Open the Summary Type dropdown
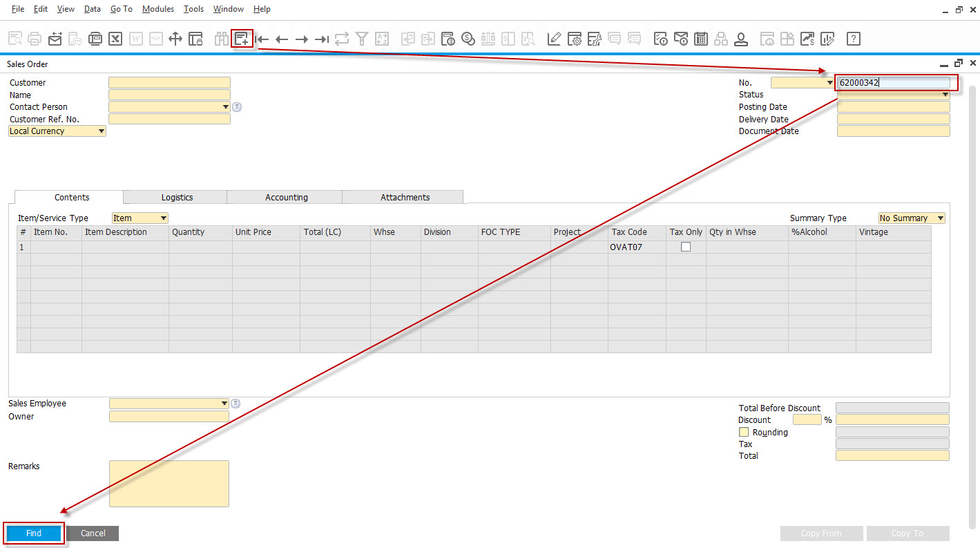Screen dimensions: 980x548 912,218
